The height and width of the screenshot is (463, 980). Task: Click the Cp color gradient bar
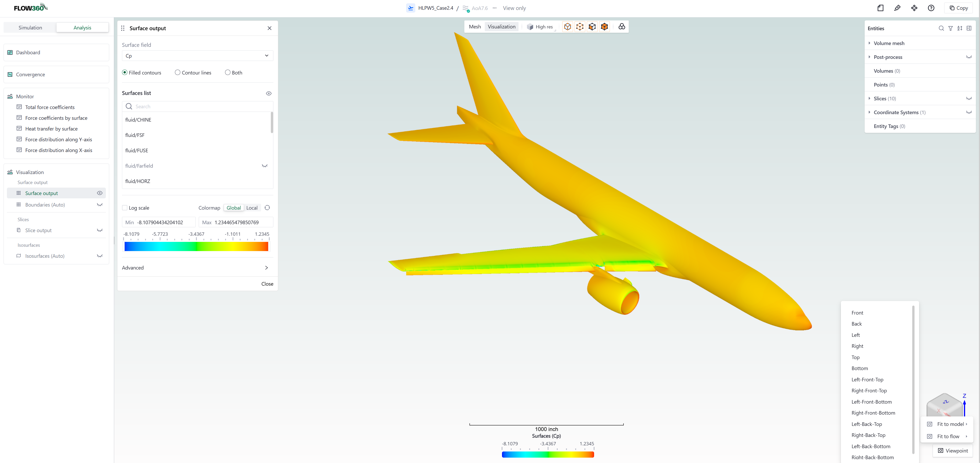pyautogui.click(x=196, y=247)
